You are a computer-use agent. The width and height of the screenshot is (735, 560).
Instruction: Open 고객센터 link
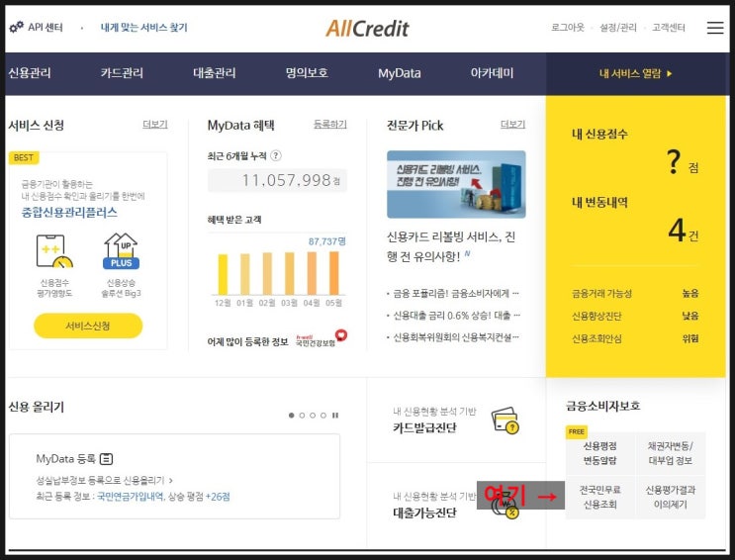pyautogui.click(x=669, y=27)
